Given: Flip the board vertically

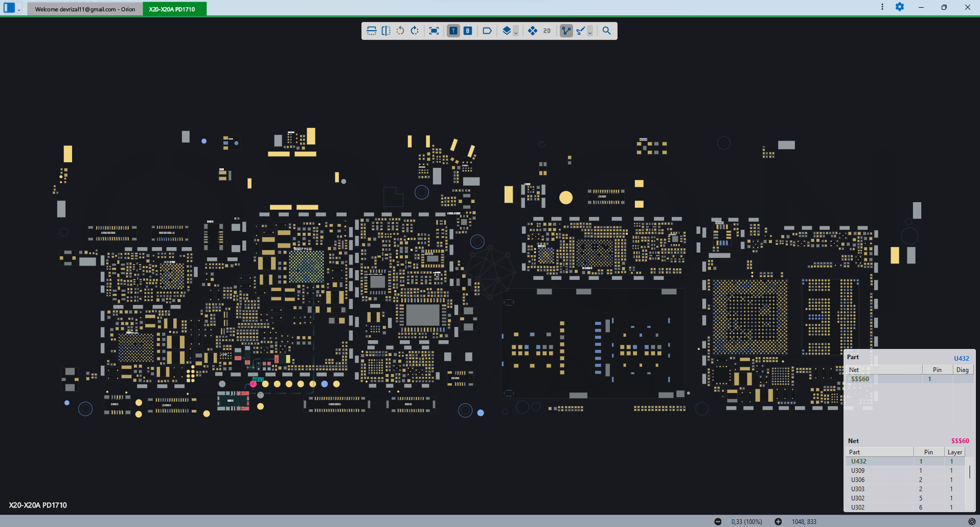Looking at the screenshot, I should coord(372,31).
